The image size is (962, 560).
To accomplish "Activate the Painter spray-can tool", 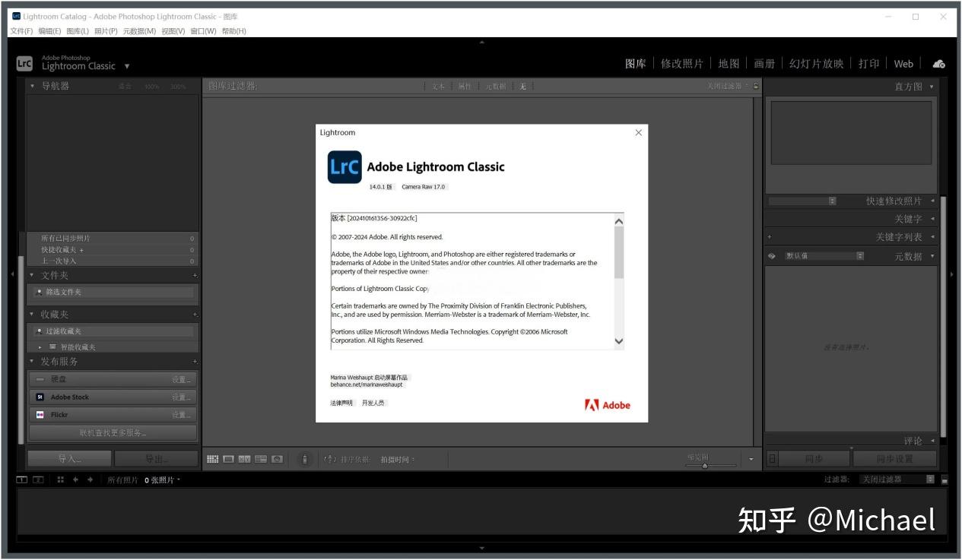I will [304, 459].
